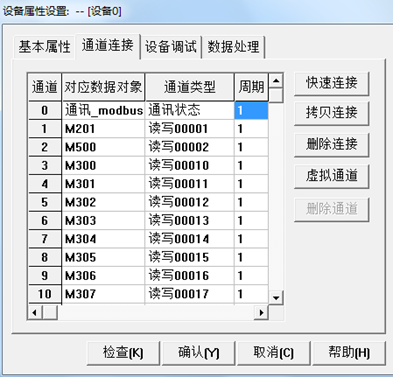Confirm with the 确认(Y) button
Image resolution: width=393 pixels, height=377 pixels.
199,353
